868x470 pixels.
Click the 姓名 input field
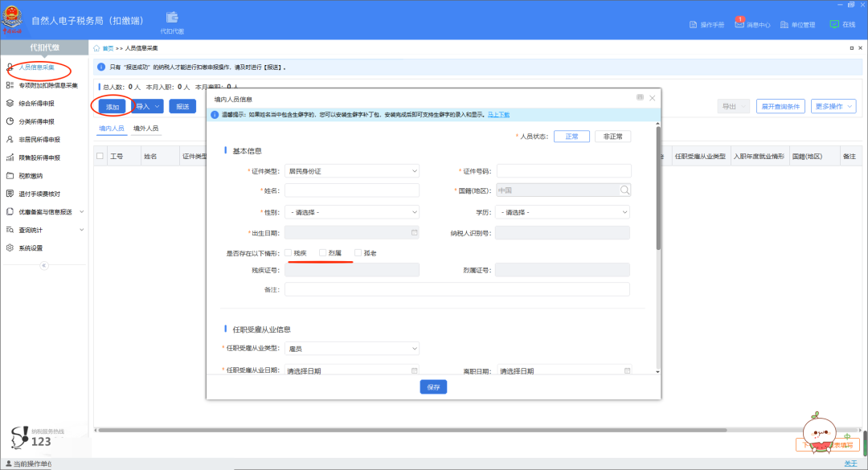352,190
